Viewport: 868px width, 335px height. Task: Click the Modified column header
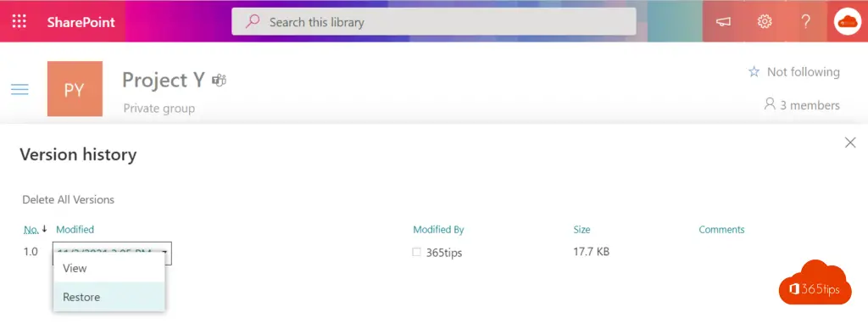(x=75, y=229)
